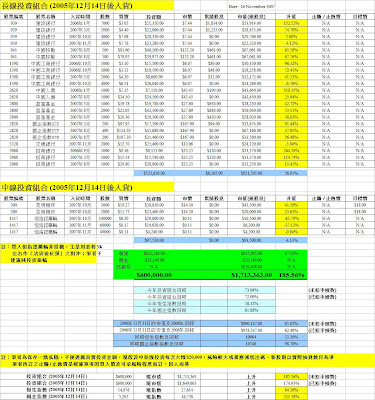Screen dimensions: 375x400
Task: Select the 100000 shares cell for stock 1417
Action: pos(105,218)
